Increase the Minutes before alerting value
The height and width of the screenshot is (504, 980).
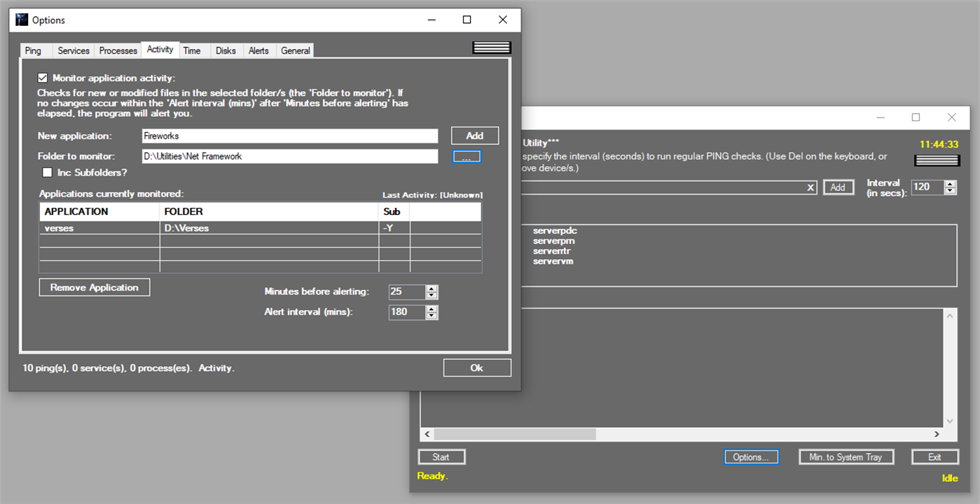coord(432,288)
